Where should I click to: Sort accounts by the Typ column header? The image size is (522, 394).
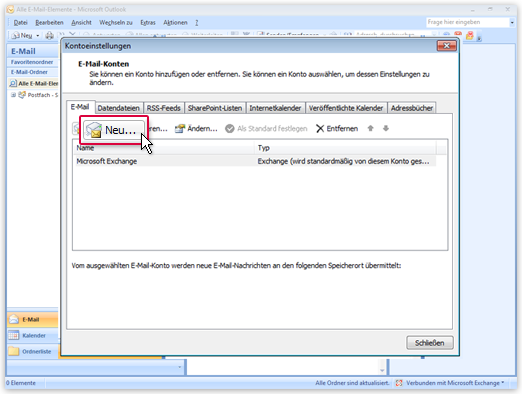coord(346,148)
